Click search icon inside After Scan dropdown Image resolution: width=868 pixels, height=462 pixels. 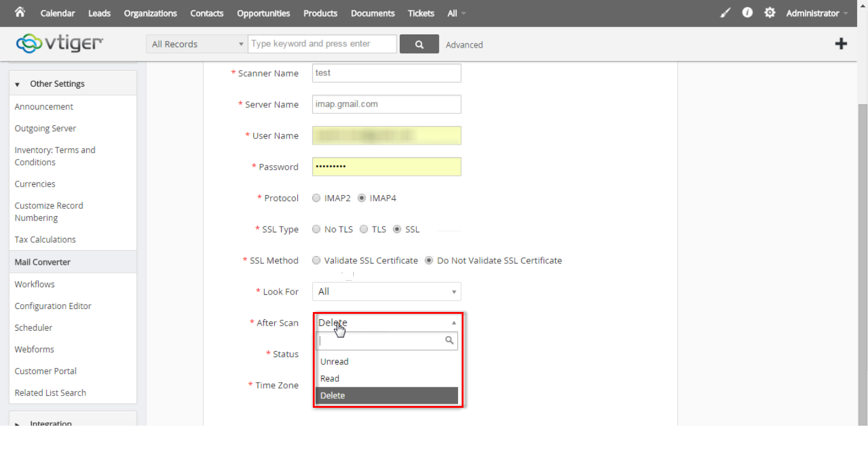(449, 340)
